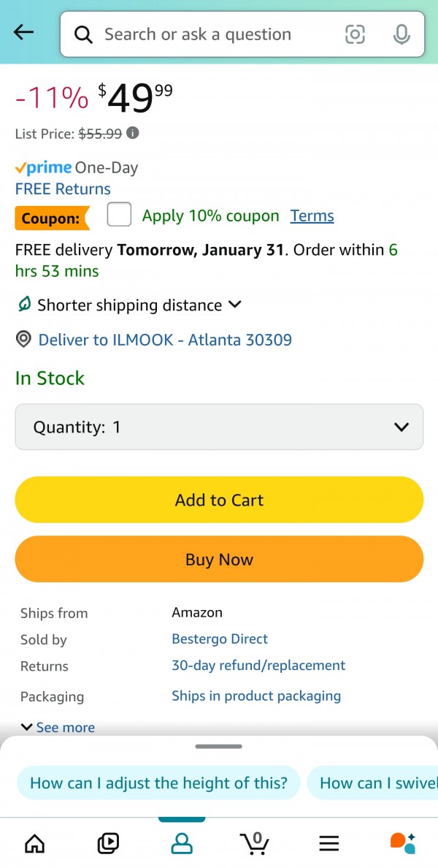Open the Home tab icon

(x=34, y=843)
